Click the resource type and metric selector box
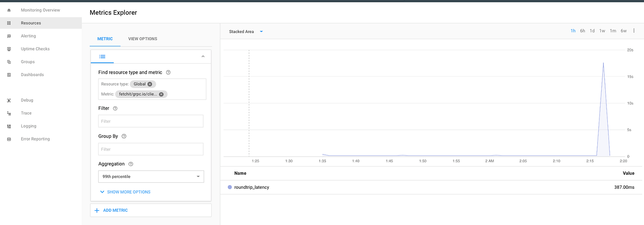 [x=152, y=89]
